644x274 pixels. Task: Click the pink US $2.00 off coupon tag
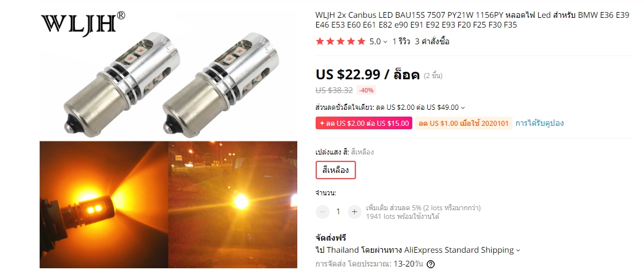click(363, 124)
